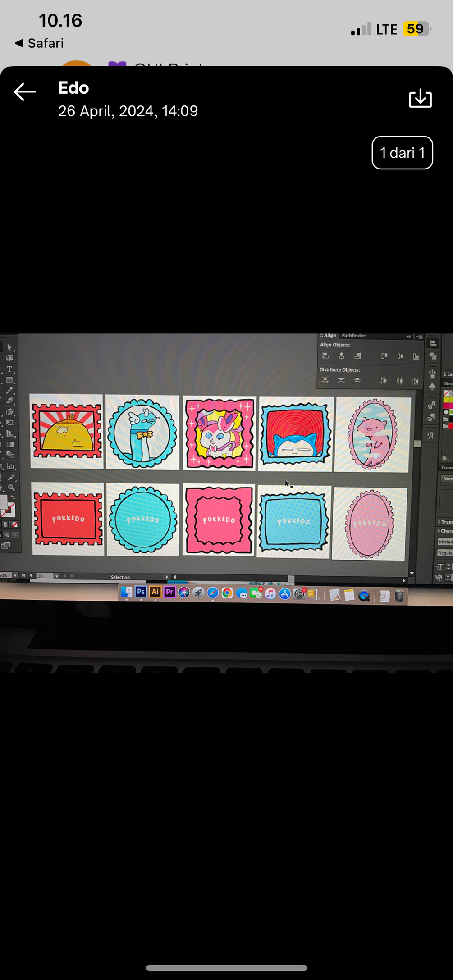Open Google Chrome from the macOS Dock
This screenshot has width=453, height=980.
[x=227, y=593]
